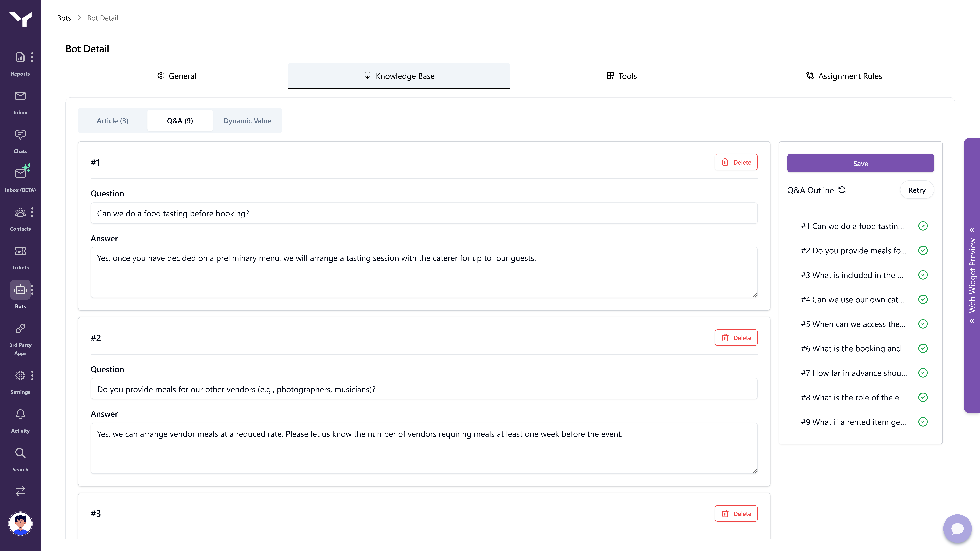Jump to outline item '#9 What if a rented item ge...'
The width and height of the screenshot is (980, 551).
point(853,422)
